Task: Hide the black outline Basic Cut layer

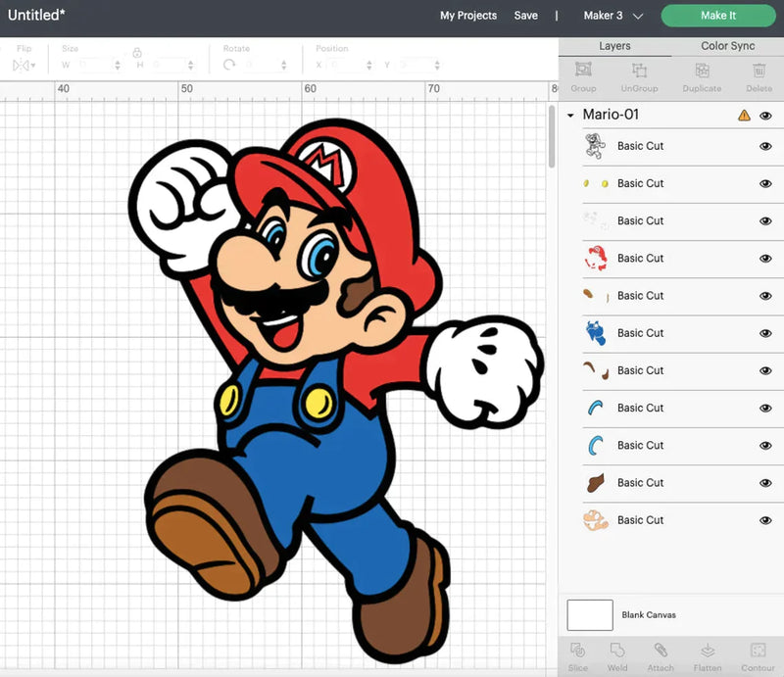Action: pos(765,146)
